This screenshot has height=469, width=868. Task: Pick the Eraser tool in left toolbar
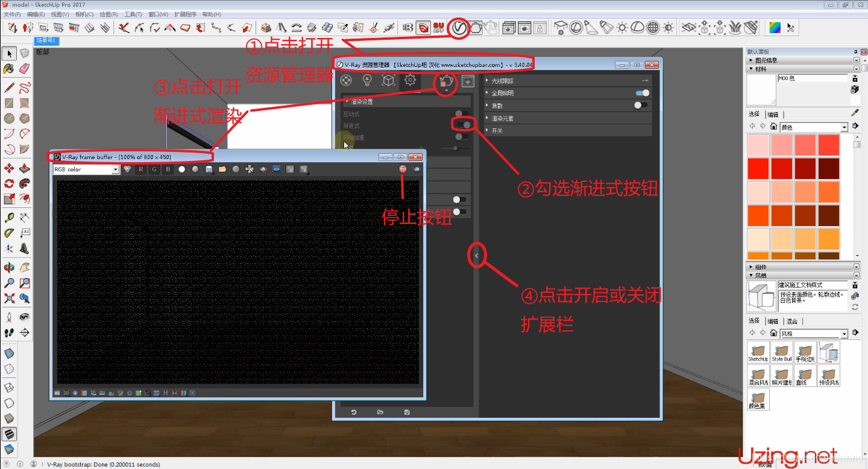25,70
